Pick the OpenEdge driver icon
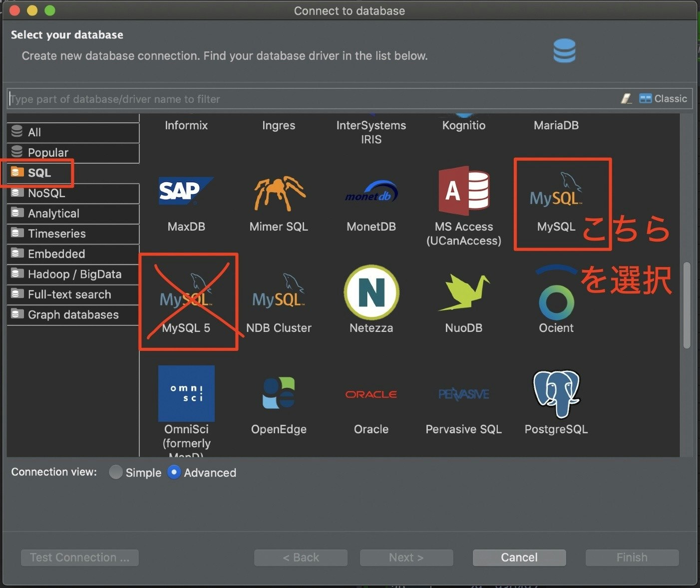The height and width of the screenshot is (588, 700). click(279, 393)
